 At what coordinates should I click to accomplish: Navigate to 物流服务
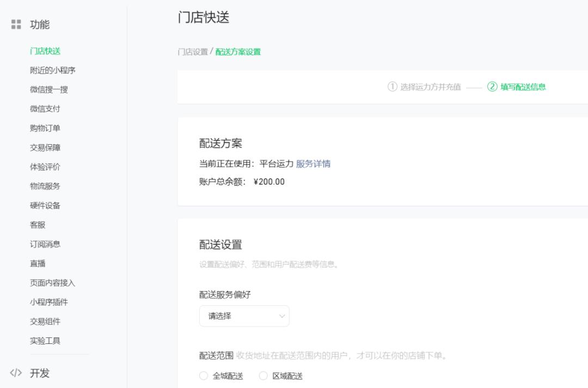(45, 185)
